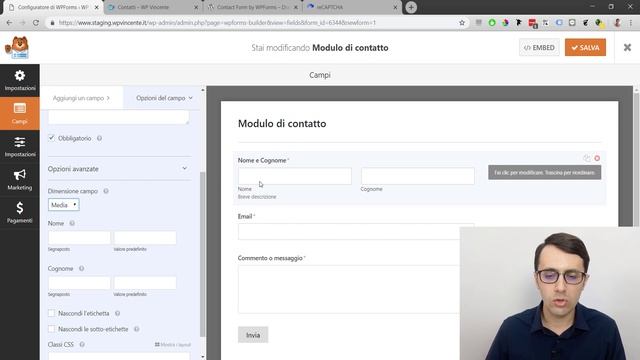Switch to reCAPTCHA browser tab
640x360 pixels.
[x=351, y=7]
